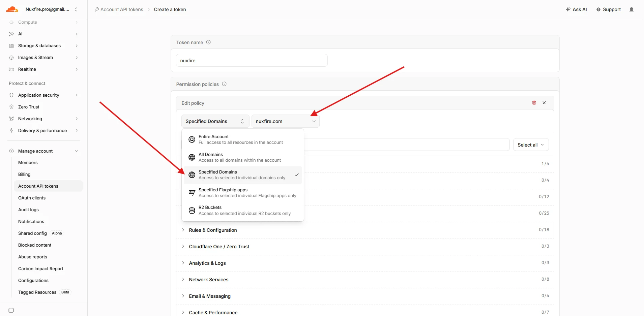The image size is (644, 316).
Task: Click the Entire Account option icon
Action: click(192, 139)
